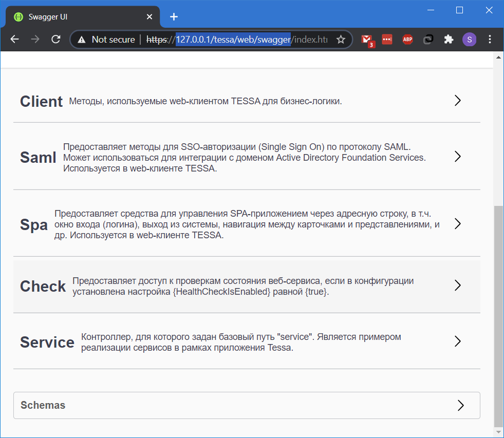504x438 pixels.
Task: Click the page vertical scrollbar thumb
Action: [498, 316]
